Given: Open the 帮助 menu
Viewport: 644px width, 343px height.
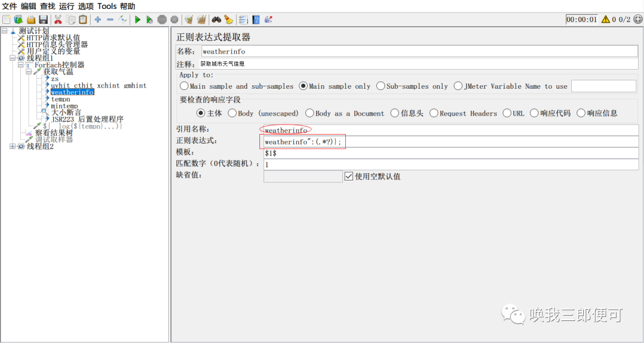Looking at the screenshot, I should click(x=128, y=6).
